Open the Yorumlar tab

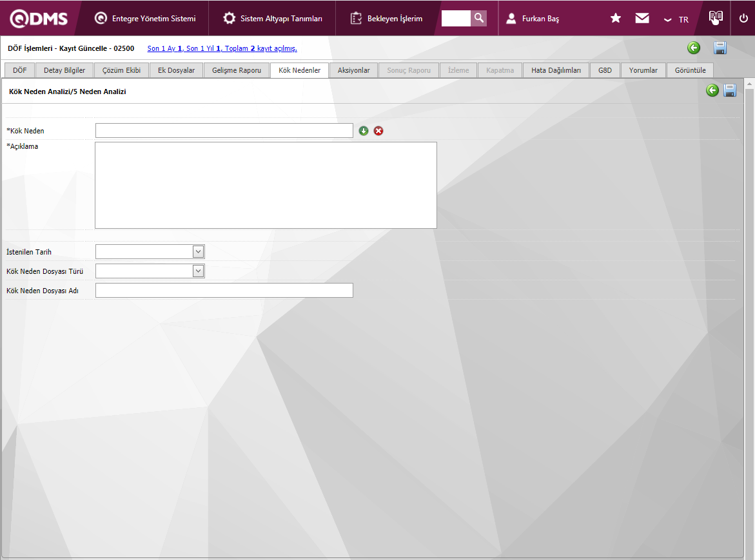pyautogui.click(x=643, y=70)
